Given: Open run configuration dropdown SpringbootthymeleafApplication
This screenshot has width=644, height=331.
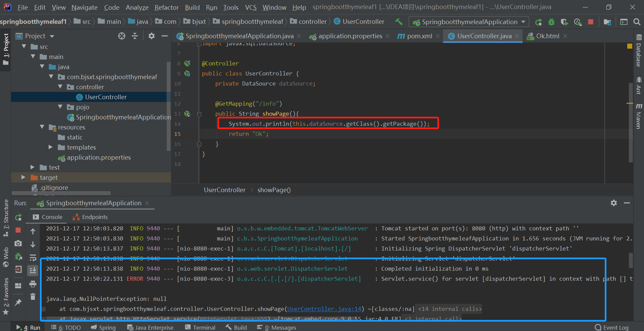Looking at the screenshot, I should [469, 22].
